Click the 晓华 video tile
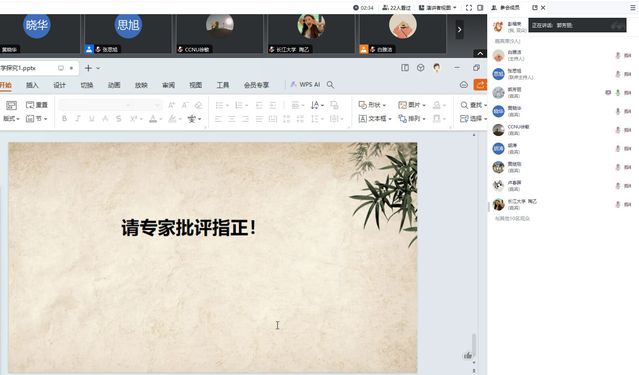Image resolution: width=639 pixels, height=375 pixels. (x=40, y=34)
